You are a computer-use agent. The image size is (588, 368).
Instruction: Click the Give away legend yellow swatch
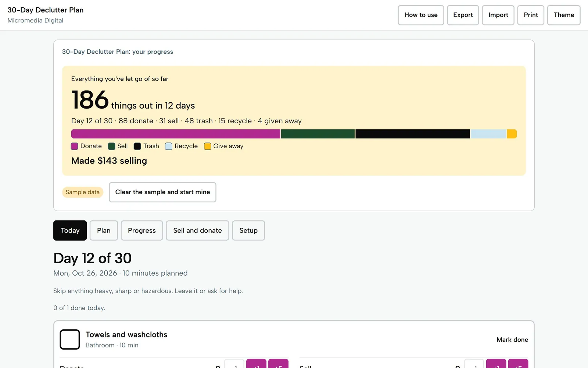click(x=208, y=146)
